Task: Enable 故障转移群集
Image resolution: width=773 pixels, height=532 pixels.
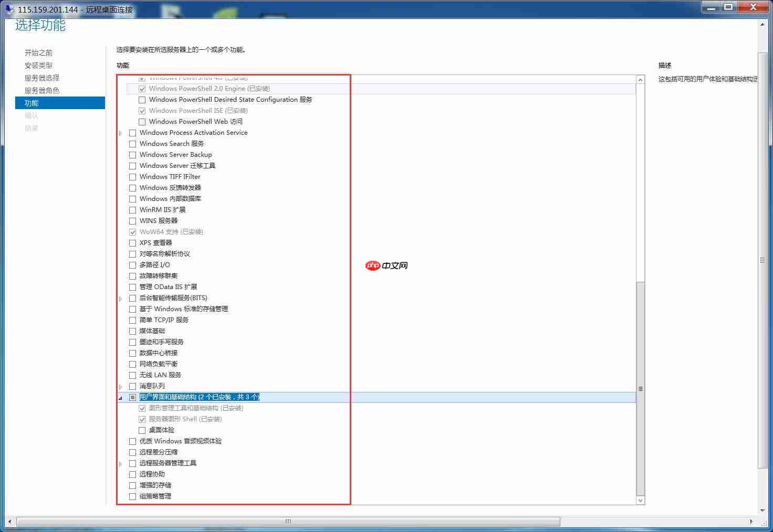Action: pos(132,275)
